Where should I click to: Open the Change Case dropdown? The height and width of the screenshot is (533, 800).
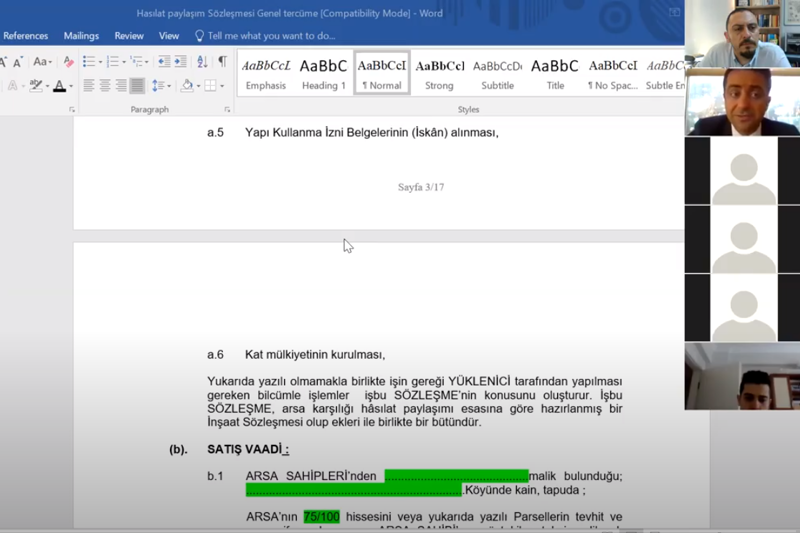[42, 62]
